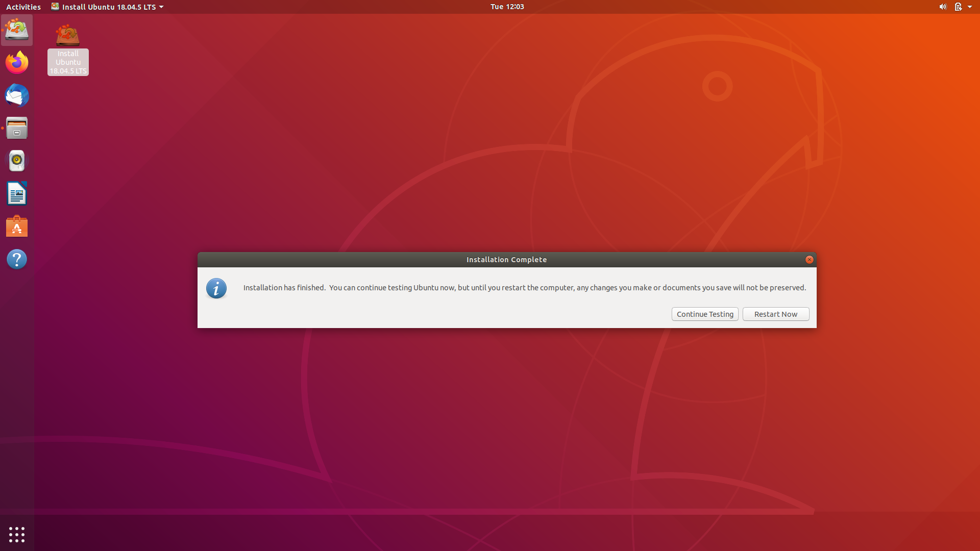
Task: Open Ubuntu Software store icon
Action: click(x=17, y=227)
